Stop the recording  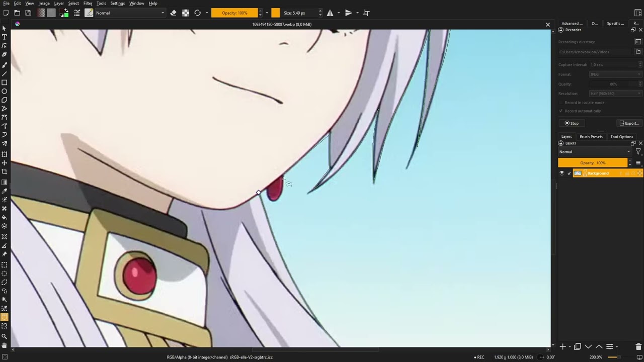(x=572, y=123)
